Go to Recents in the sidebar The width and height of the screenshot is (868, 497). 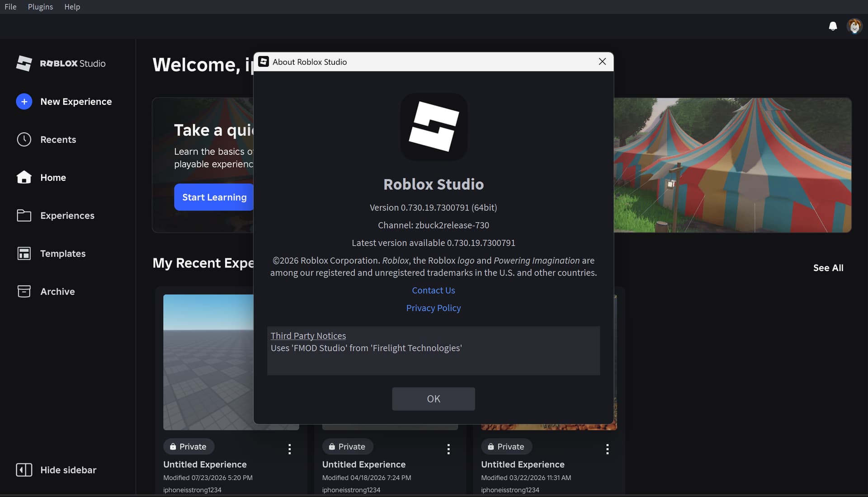point(58,140)
